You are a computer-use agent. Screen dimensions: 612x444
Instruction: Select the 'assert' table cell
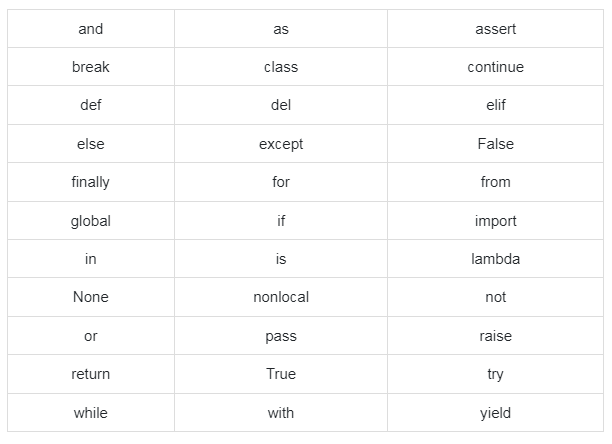[x=495, y=29]
